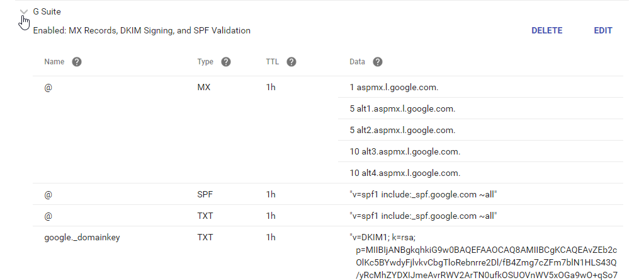
Task: Open help icon next to Type
Action: click(x=225, y=62)
